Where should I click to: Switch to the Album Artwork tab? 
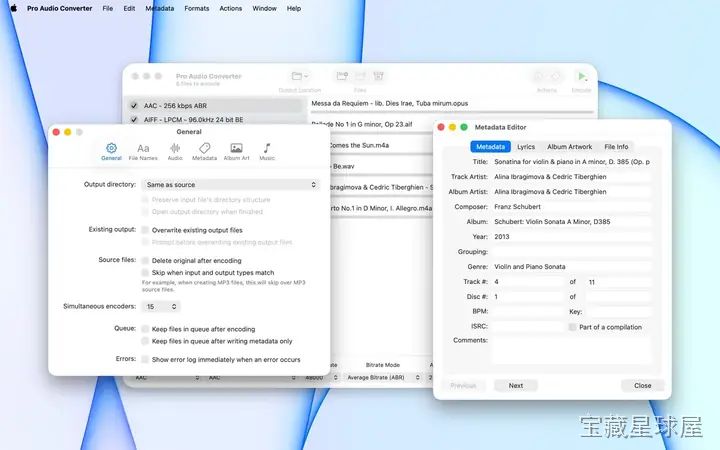pos(569,146)
